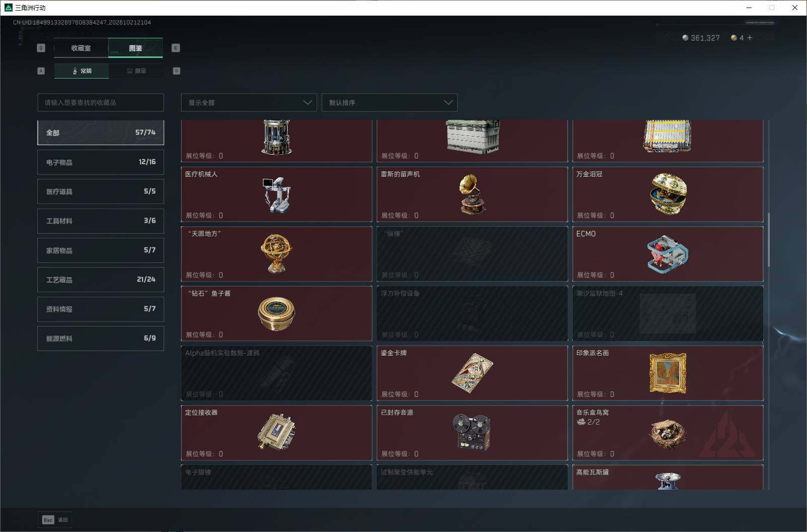This screenshot has height=532, width=807.
Task: Click the ECMO machine icon
Action: click(x=667, y=254)
